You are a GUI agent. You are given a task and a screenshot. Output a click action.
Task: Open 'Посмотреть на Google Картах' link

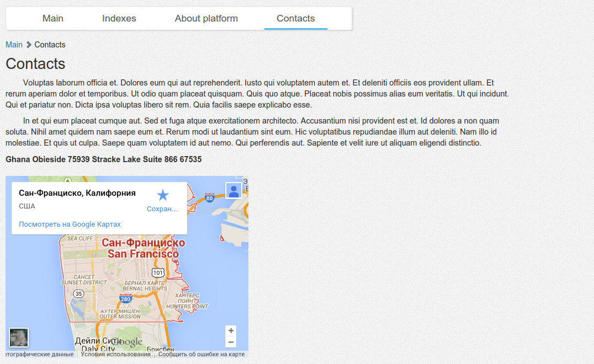click(x=70, y=224)
